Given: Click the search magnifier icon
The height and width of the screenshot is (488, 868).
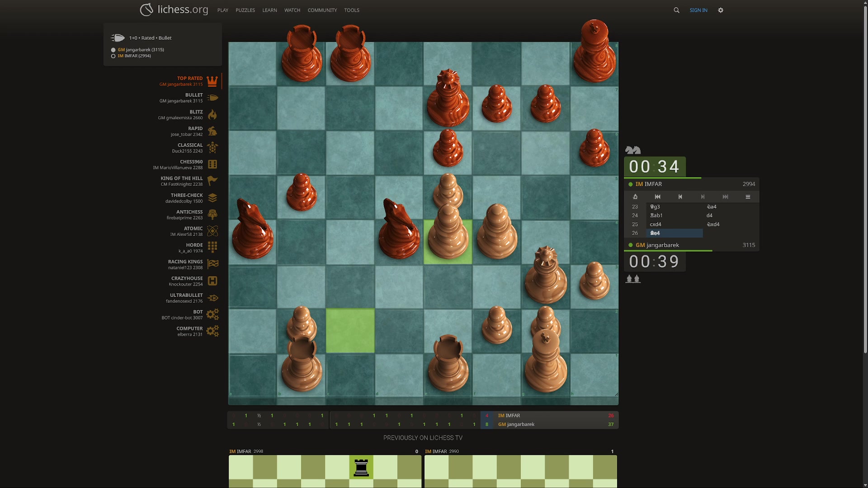Looking at the screenshot, I should click(676, 10).
